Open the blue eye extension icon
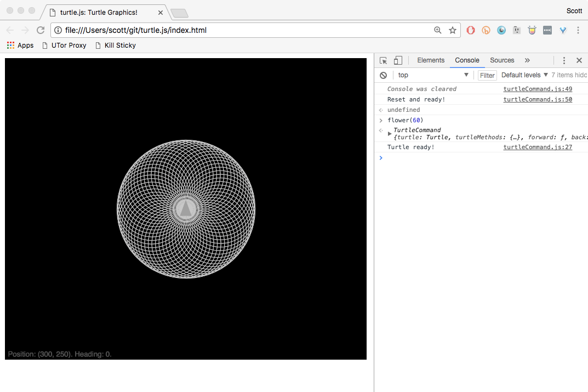 pyautogui.click(x=501, y=30)
